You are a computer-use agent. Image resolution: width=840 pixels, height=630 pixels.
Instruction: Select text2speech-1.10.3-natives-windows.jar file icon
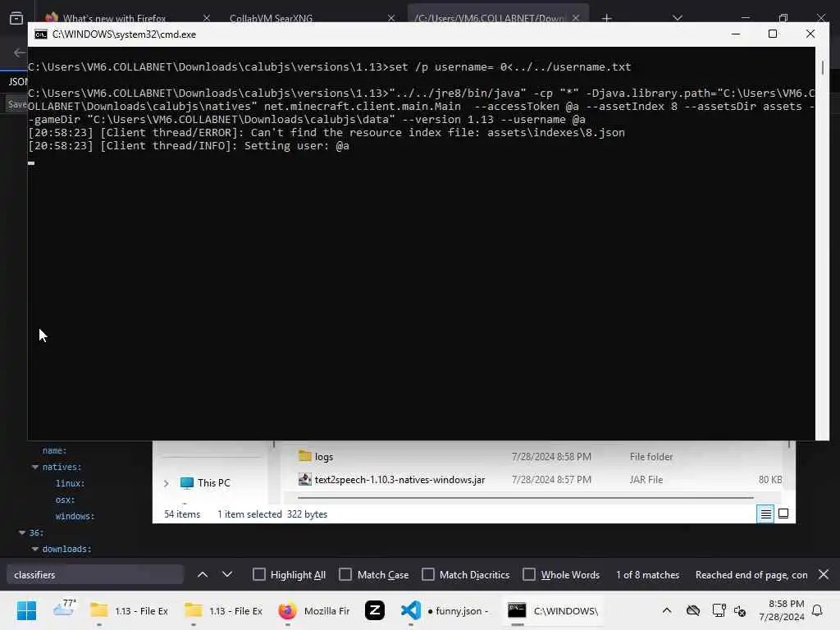coord(305,479)
